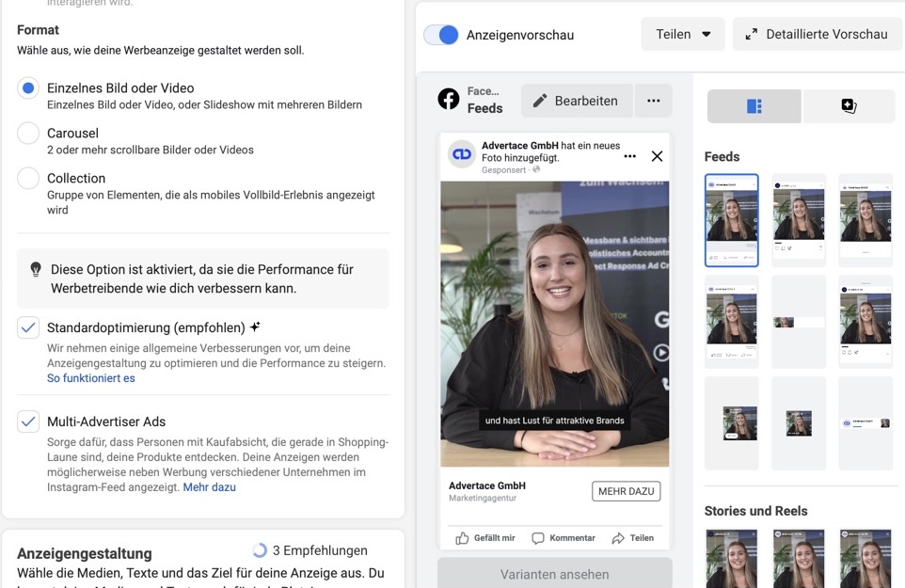Click the Bearbeiten button

(x=577, y=101)
